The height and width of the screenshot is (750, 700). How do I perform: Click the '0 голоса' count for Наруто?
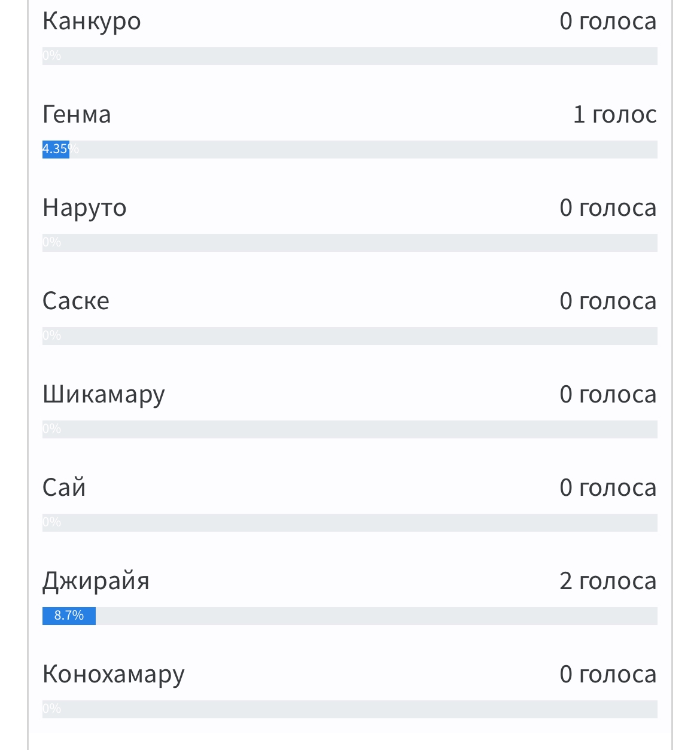point(608,208)
